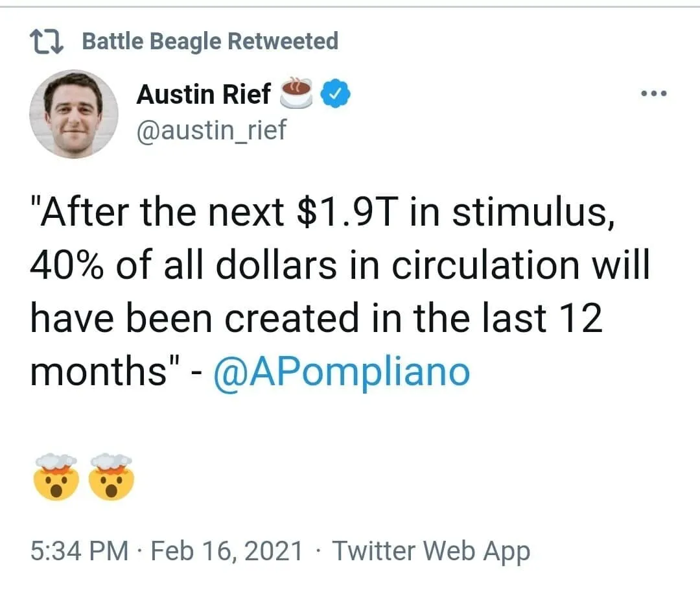Screen dimensions: 700x594
Task: Open Austin Rief's profile picture
Action: click(74, 113)
